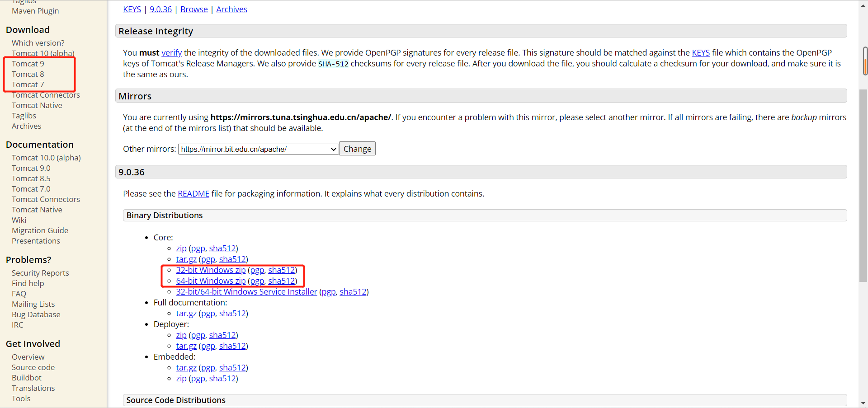
Task: Download Deployer tar.gz file
Action: [186, 346]
